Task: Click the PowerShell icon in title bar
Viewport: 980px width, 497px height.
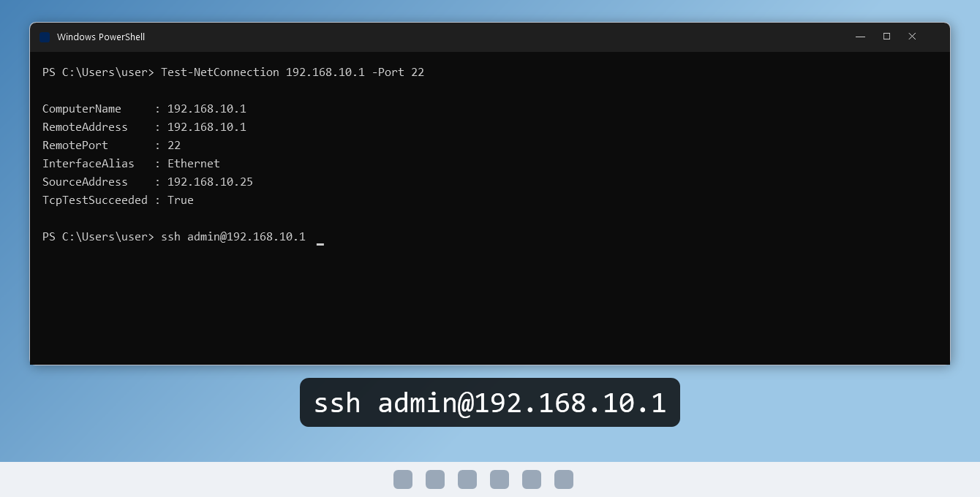Action: point(45,37)
